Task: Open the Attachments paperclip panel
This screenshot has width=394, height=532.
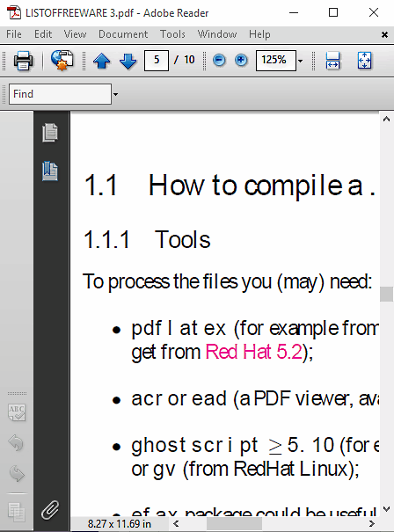Action: pyautogui.click(x=50, y=510)
